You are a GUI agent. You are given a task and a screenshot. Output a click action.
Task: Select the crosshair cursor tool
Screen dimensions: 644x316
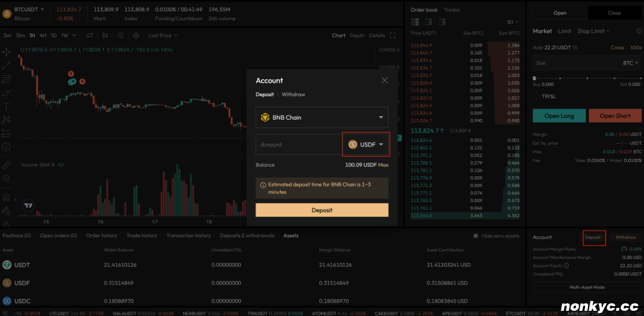[x=6, y=52]
